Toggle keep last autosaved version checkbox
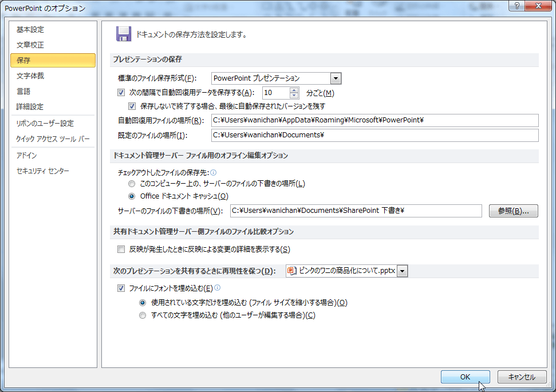This screenshot has width=556, height=392. [x=132, y=106]
